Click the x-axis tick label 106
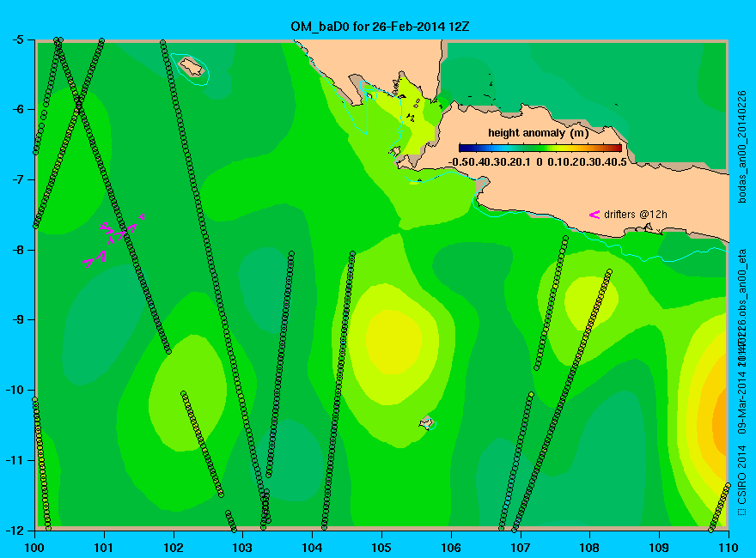Screen dimensions: 756x558 tap(451, 548)
